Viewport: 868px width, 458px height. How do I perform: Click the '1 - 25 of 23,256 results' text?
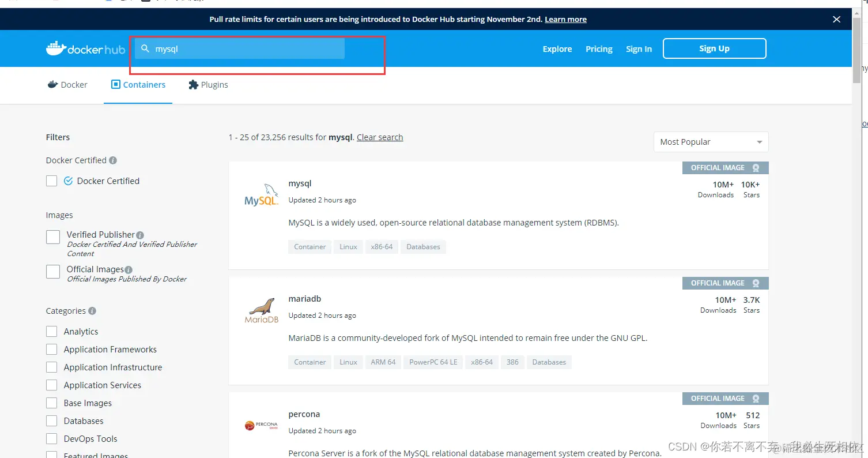277,137
